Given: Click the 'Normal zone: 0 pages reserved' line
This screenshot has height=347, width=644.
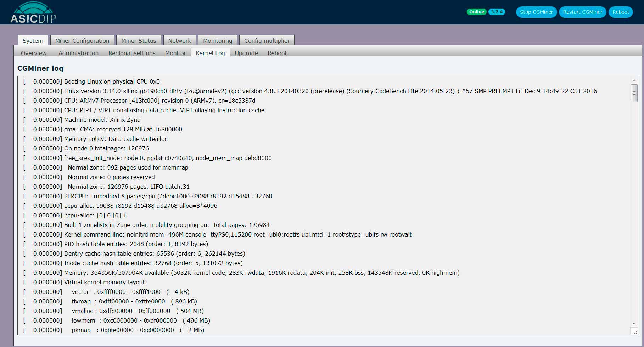Looking at the screenshot, I should click(x=89, y=177).
